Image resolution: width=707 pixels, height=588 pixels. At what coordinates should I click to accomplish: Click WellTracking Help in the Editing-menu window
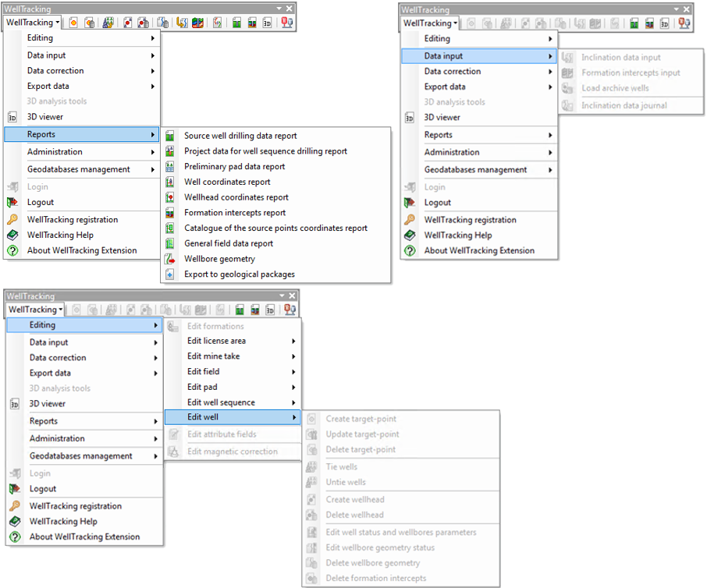(x=83, y=521)
